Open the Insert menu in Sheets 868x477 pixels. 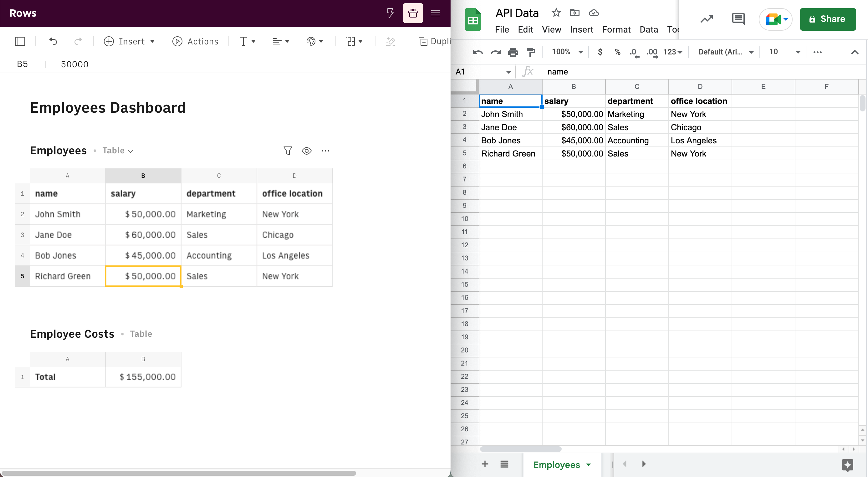(581, 30)
